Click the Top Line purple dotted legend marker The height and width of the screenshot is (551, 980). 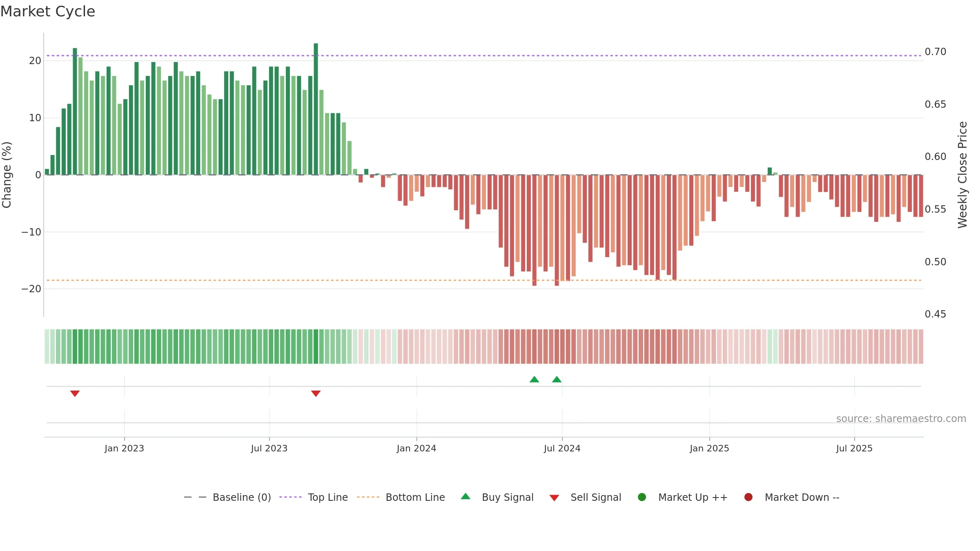[290, 497]
